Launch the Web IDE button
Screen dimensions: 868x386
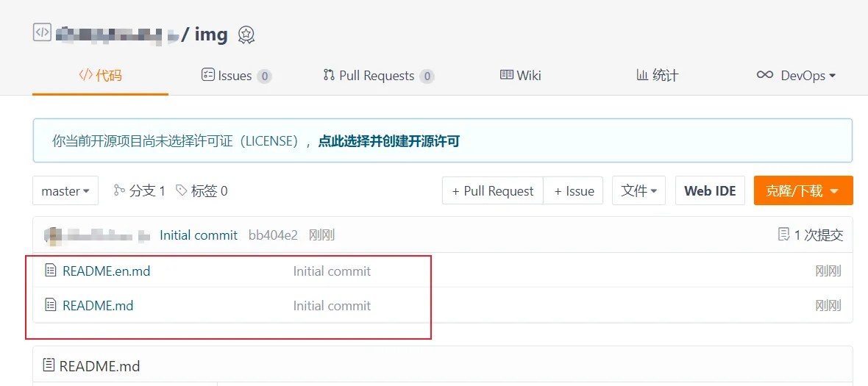(710, 191)
